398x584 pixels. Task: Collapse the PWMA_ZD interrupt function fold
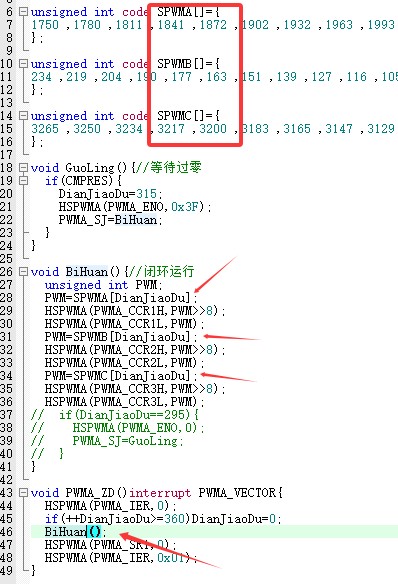tap(23, 493)
